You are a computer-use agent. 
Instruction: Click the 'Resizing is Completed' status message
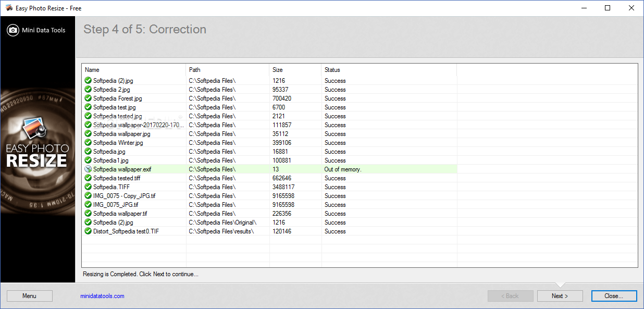(x=141, y=274)
